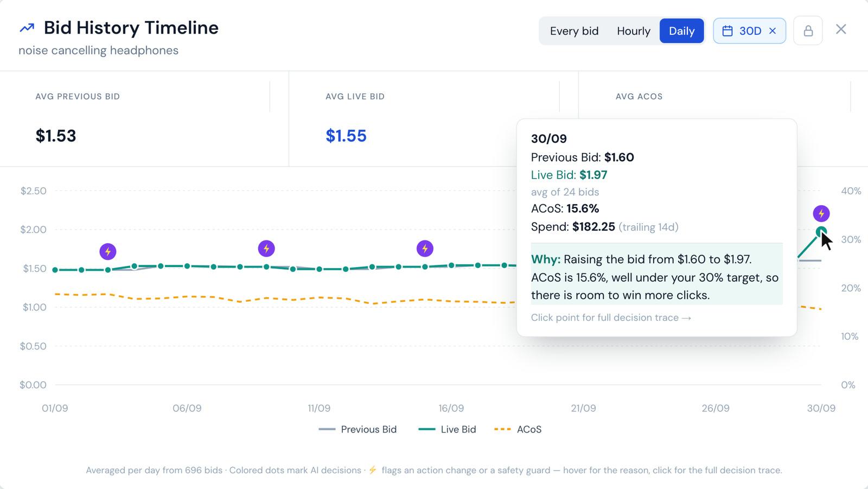Click the AVG ACOS label

[639, 97]
